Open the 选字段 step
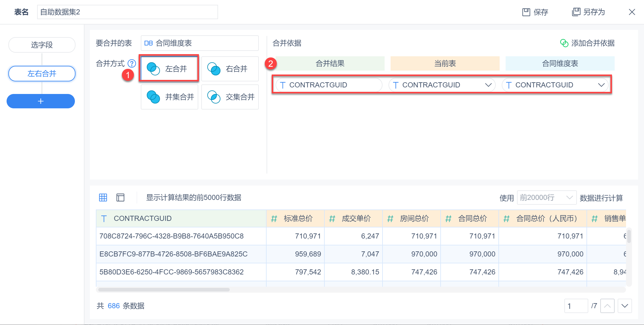The height and width of the screenshot is (325, 644). click(42, 45)
